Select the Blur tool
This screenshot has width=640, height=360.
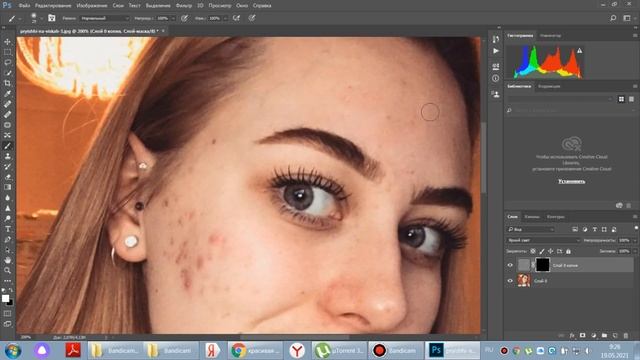click(x=7, y=198)
